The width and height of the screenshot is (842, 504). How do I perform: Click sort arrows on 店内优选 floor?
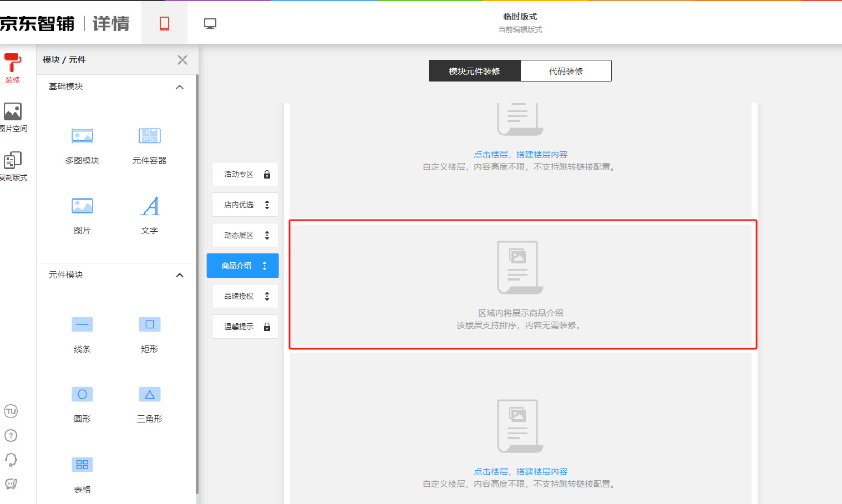pos(267,205)
